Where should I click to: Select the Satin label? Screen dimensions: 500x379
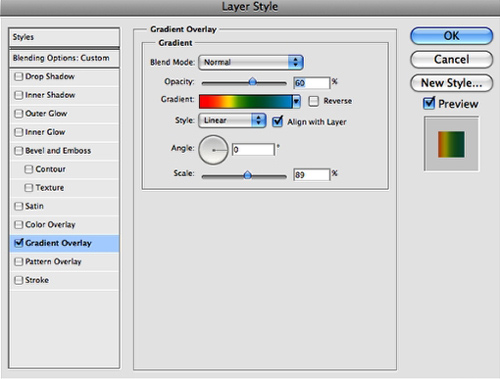pyautogui.click(x=35, y=206)
